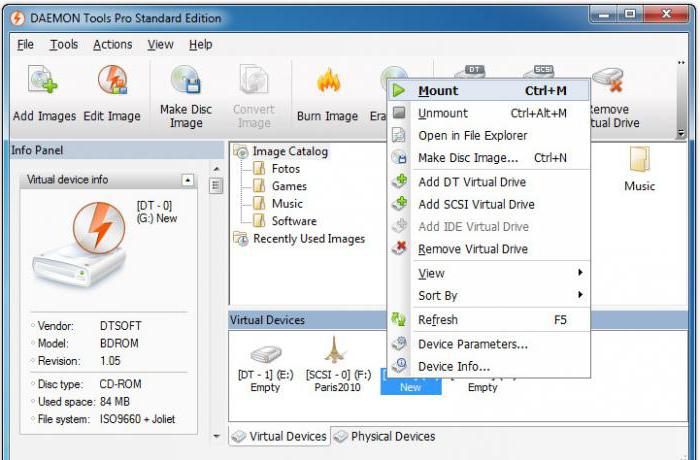Select the Music folder in catalog tree
700x460 pixels.
[278, 204]
